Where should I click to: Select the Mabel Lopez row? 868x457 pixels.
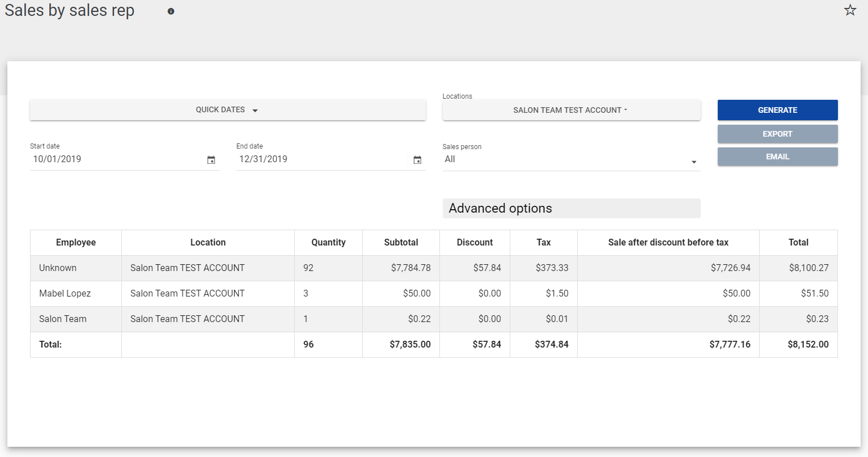tap(65, 293)
